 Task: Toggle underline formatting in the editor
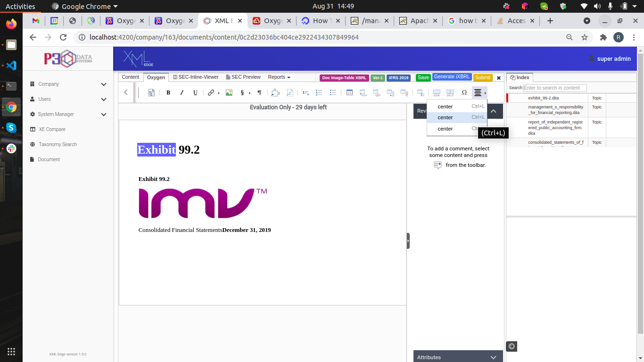click(x=195, y=92)
